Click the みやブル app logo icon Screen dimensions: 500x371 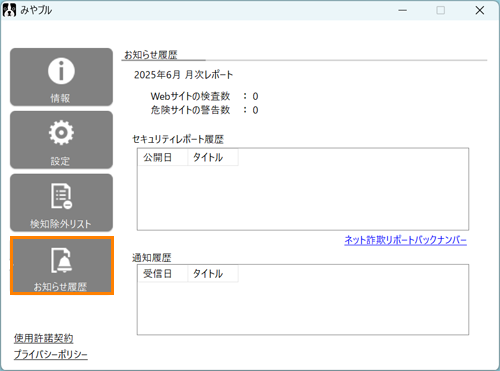9,10
